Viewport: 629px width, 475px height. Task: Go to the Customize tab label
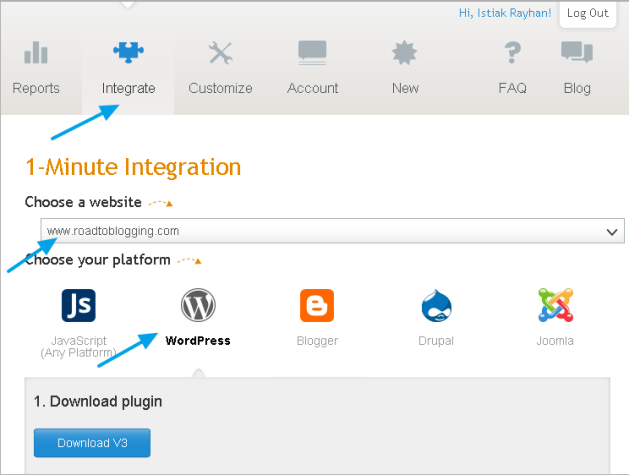[221, 88]
